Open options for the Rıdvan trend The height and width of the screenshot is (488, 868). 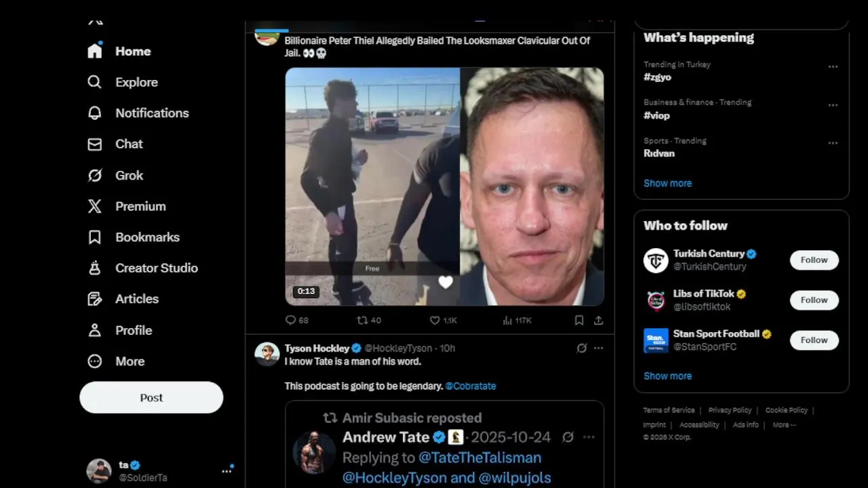click(x=833, y=143)
